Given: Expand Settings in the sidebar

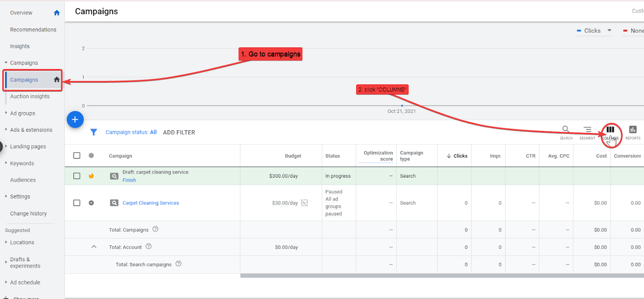Looking at the screenshot, I should [6, 196].
